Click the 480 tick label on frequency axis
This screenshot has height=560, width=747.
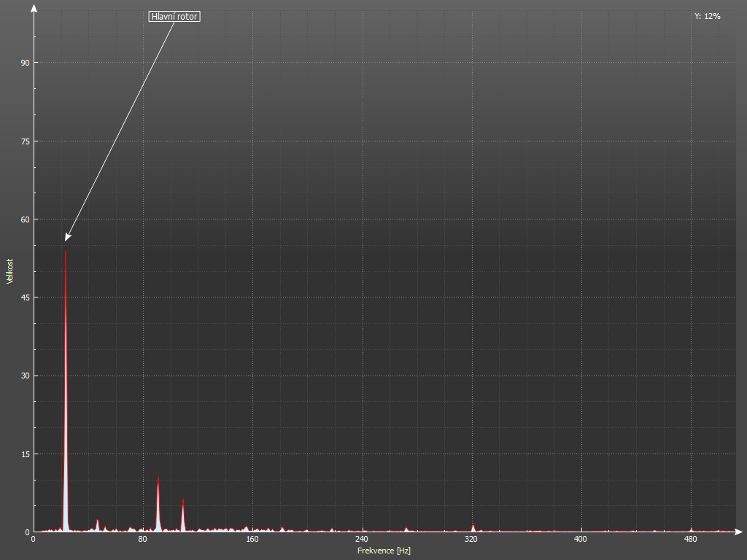point(690,540)
